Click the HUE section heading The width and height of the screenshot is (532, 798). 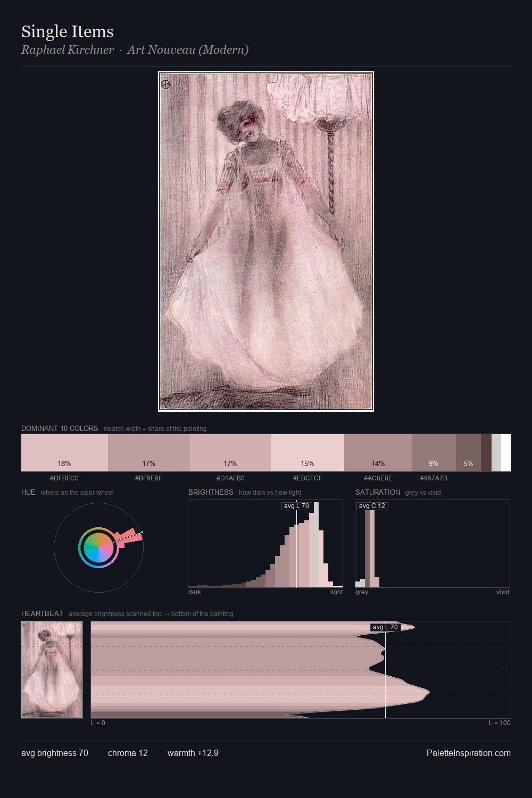28,492
